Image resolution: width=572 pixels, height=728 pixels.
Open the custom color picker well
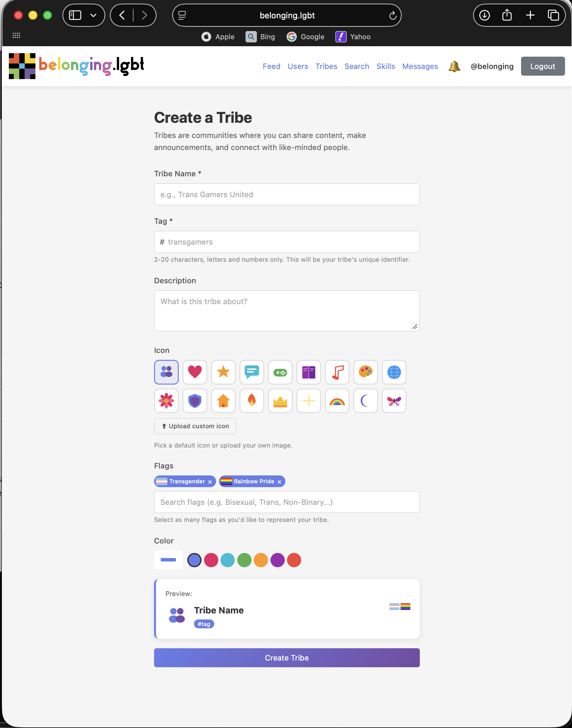tap(168, 560)
